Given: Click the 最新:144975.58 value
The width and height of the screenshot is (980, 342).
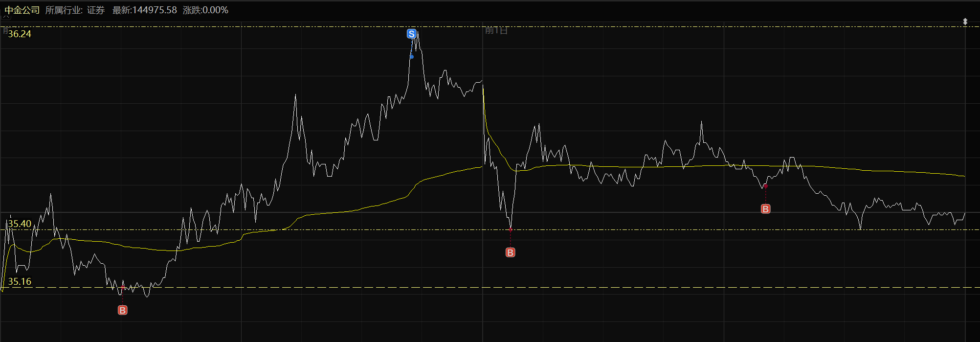Looking at the screenshot, I should 145,10.
